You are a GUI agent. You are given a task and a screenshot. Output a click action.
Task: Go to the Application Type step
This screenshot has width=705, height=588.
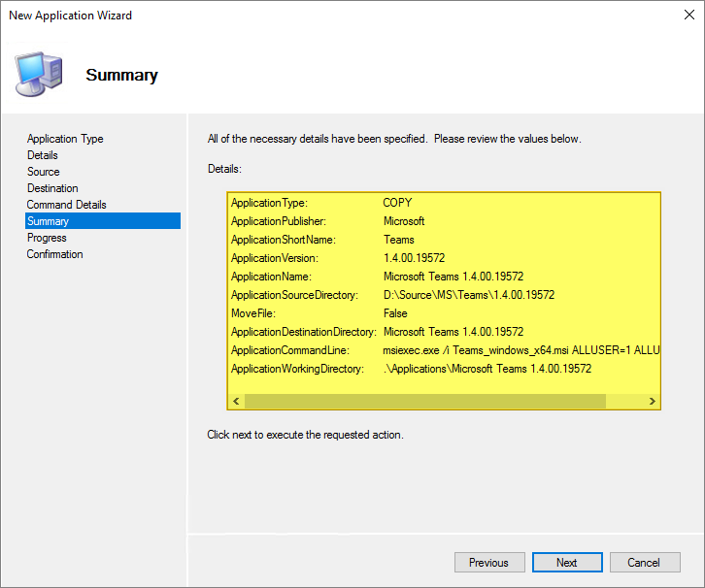point(65,139)
